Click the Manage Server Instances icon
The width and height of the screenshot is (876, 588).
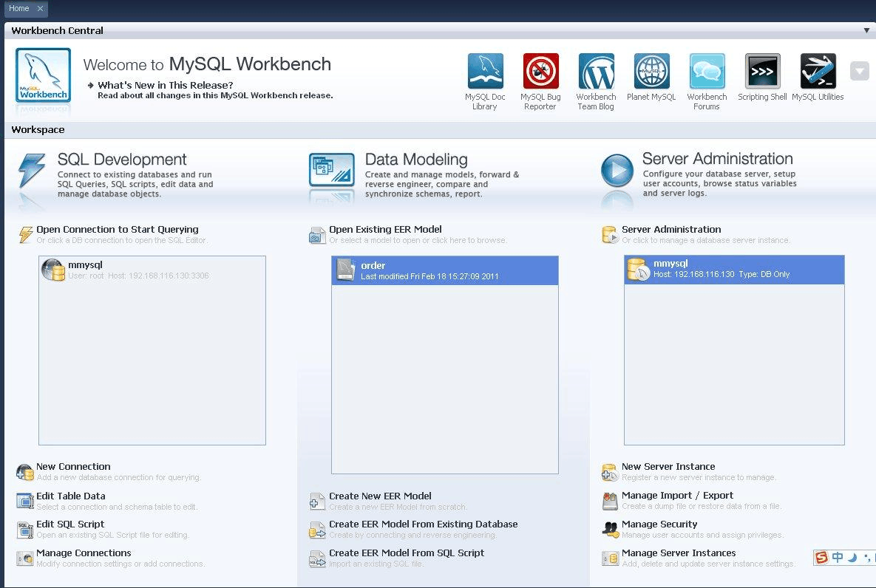610,558
